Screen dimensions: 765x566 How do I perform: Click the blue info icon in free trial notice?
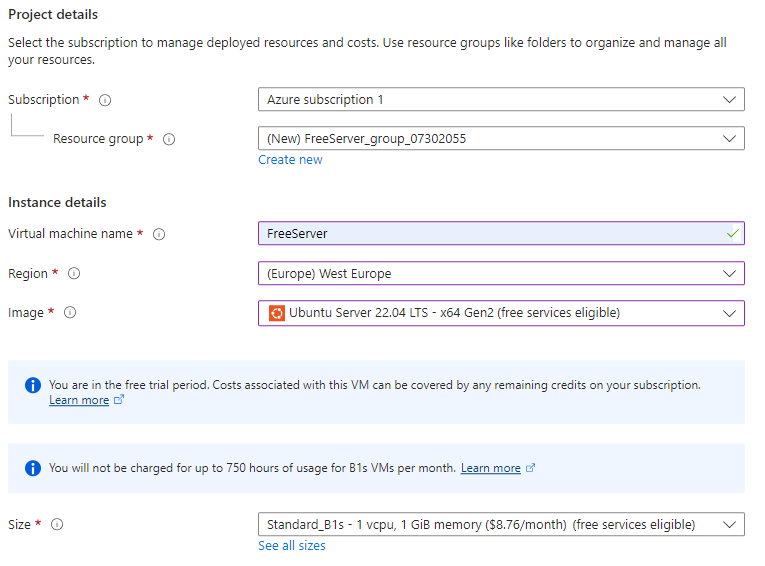[x=33, y=385]
